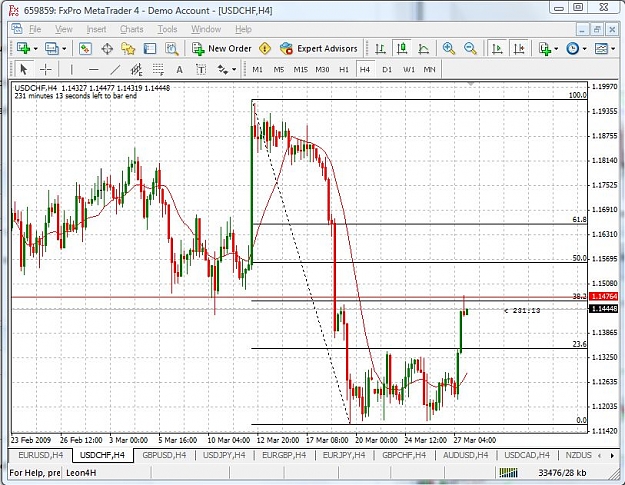Click the New Chart icon

click(23, 49)
